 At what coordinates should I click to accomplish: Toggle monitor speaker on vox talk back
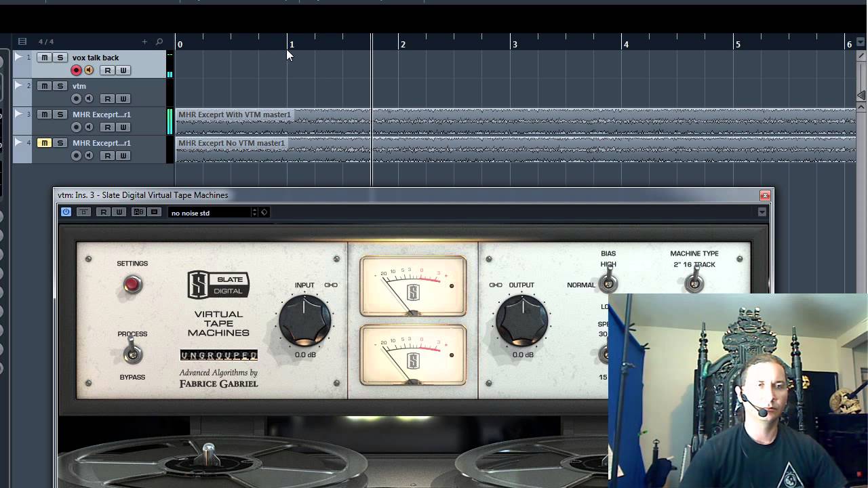[x=89, y=70]
